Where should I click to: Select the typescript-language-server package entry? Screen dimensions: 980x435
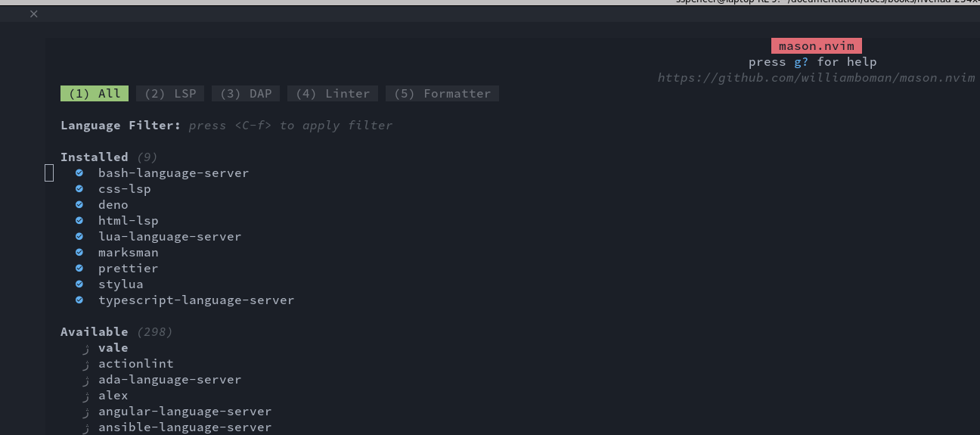click(196, 300)
